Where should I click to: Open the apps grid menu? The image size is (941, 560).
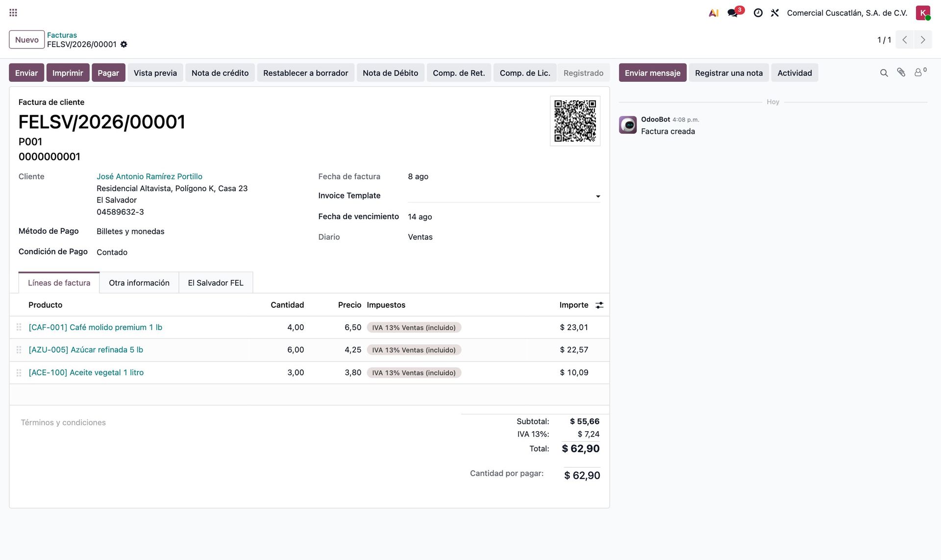13,13
